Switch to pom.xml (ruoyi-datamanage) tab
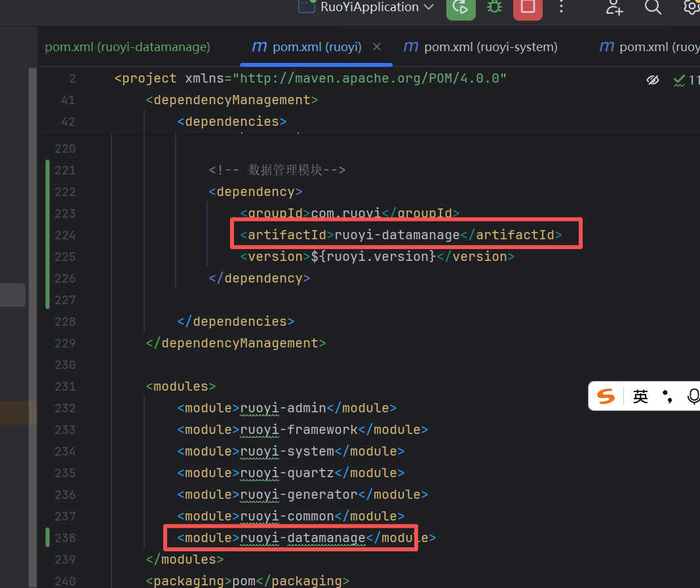The width and height of the screenshot is (700, 588). click(x=128, y=47)
